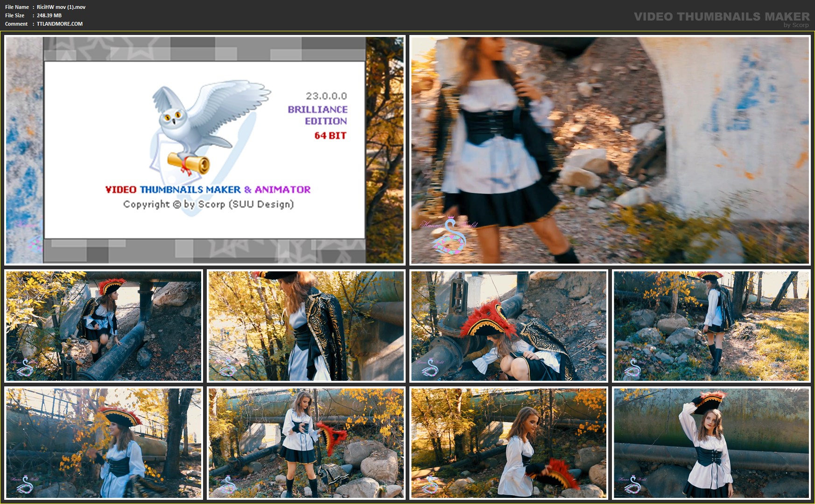The image size is (815, 504).
Task: Select thumbnail with hat raised overhead by pipe
Action: 711,443
